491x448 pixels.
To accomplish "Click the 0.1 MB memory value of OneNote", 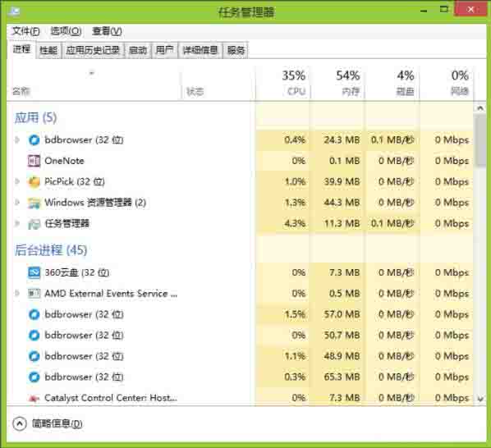I will [x=345, y=161].
